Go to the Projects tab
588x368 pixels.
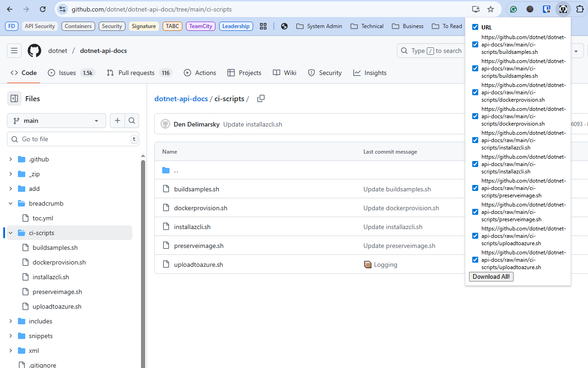point(244,73)
